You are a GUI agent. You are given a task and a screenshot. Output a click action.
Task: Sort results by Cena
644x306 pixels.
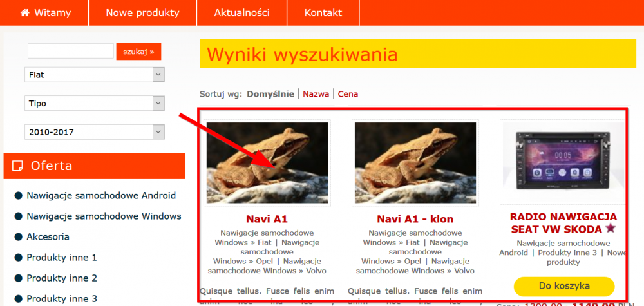click(x=348, y=94)
